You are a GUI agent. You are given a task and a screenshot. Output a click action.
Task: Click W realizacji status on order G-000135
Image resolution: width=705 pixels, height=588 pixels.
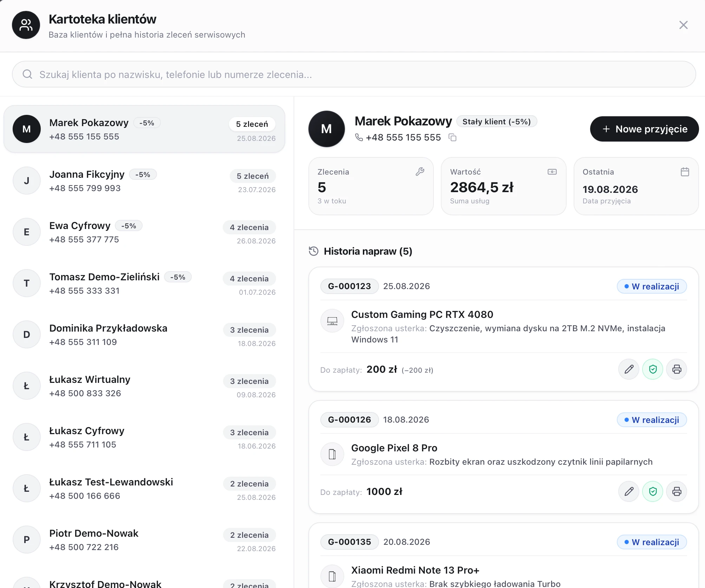tap(652, 542)
